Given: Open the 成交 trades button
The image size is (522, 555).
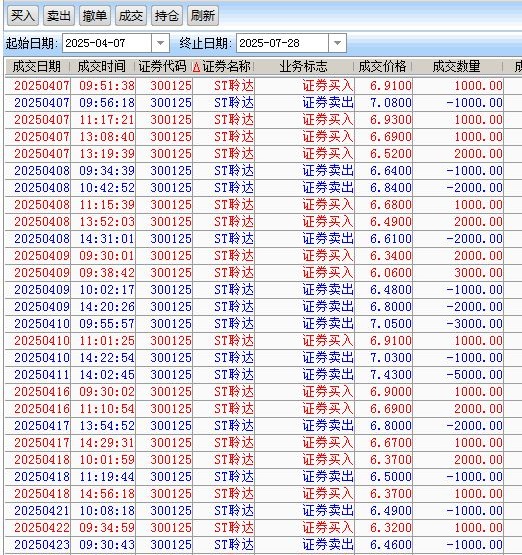Looking at the screenshot, I should click(x=131, y=16).
